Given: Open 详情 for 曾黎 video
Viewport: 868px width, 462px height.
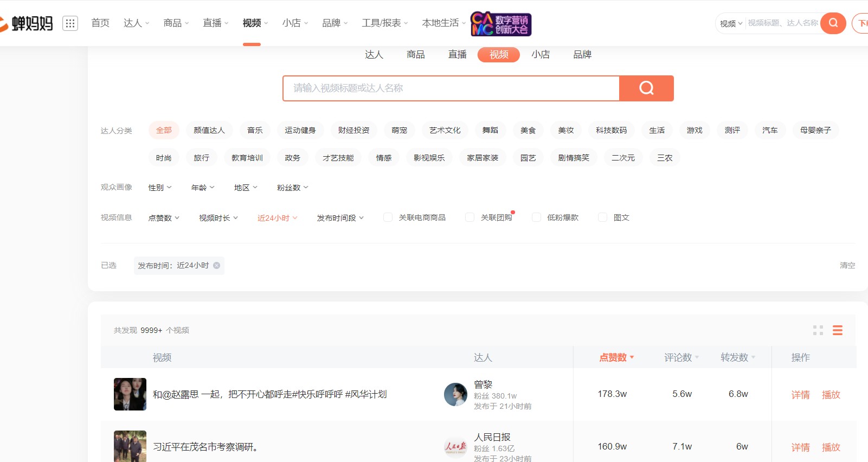Looking at the screenshot, I should 800,395.
